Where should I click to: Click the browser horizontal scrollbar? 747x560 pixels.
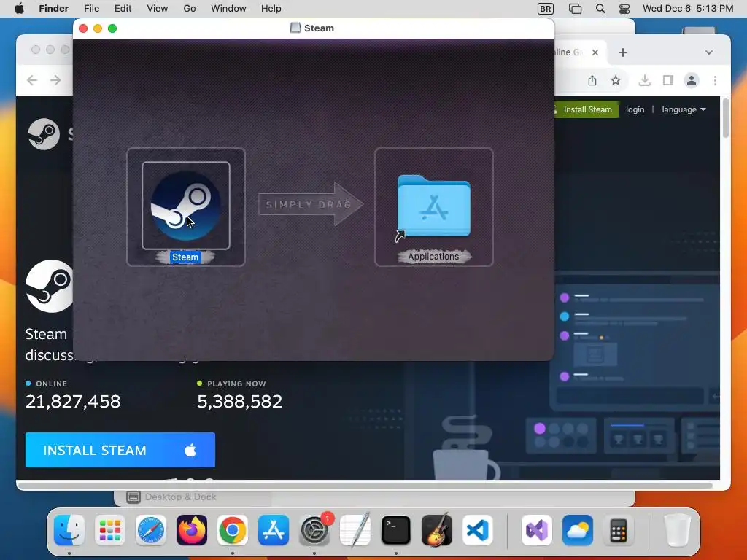pyautogui.click(x=365, y=485)
